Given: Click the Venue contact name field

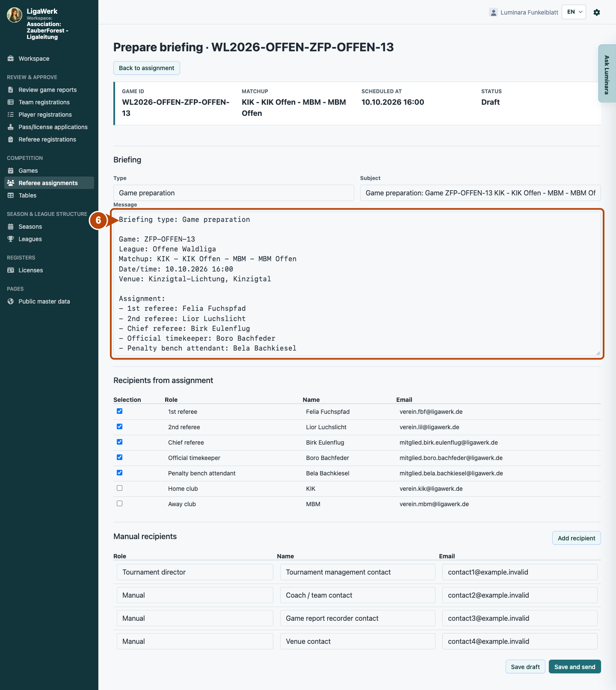Looking at the screenshot, I should (358, 641).
